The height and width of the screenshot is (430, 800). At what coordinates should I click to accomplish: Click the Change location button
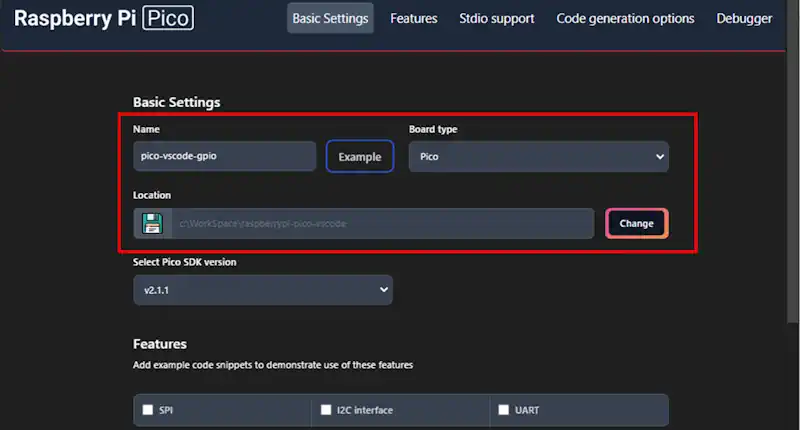[636, 223]
